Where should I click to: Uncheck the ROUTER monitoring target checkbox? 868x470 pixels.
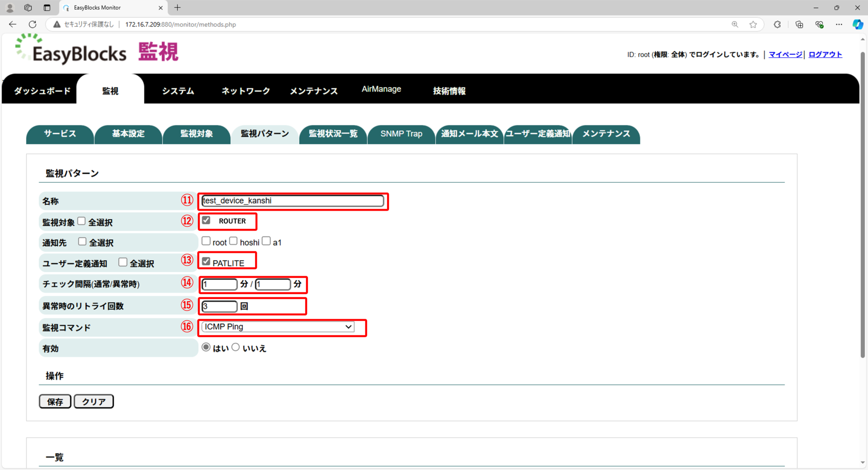206,220
